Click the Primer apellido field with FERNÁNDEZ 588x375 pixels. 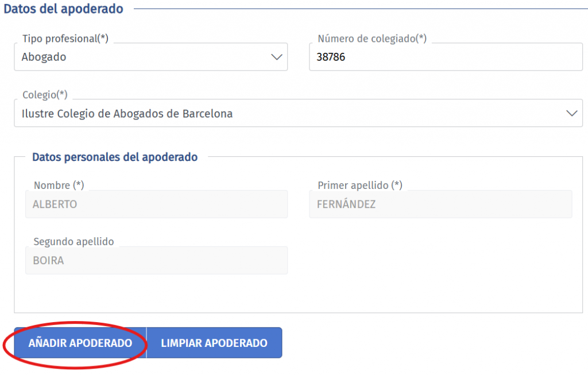click(x=440, y=204)
